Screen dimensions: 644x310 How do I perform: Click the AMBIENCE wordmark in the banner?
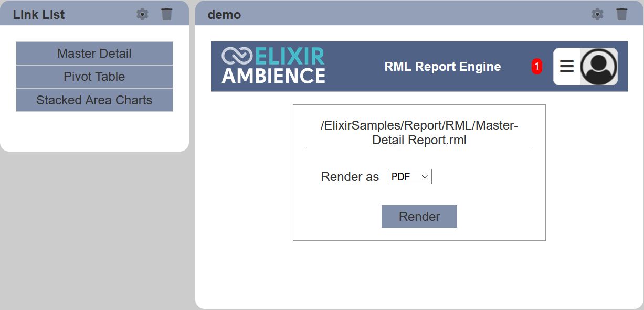[273, 76]
